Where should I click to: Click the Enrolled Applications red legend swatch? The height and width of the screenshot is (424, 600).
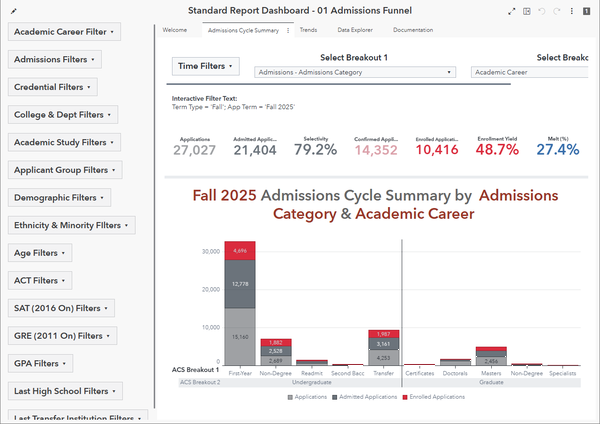point(405,397)
